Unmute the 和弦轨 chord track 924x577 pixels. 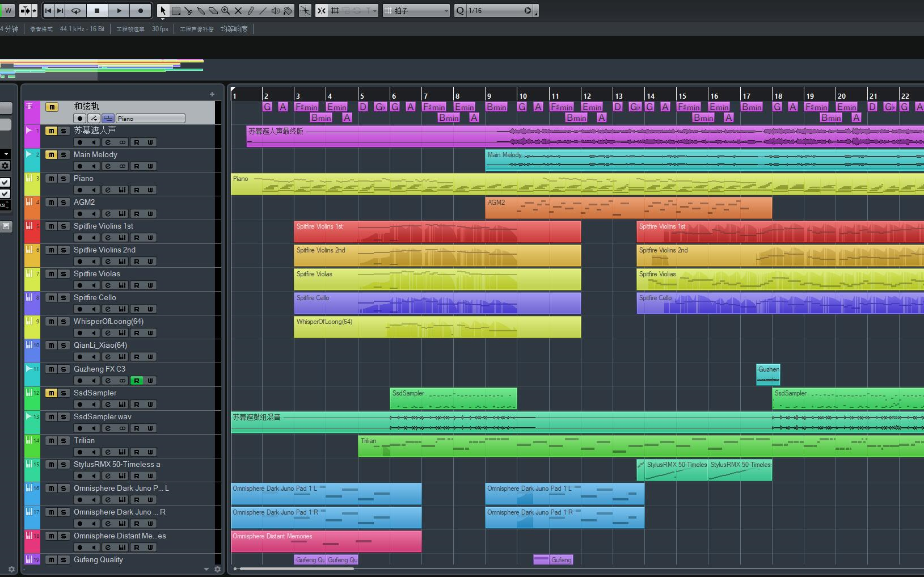[52, 107]
